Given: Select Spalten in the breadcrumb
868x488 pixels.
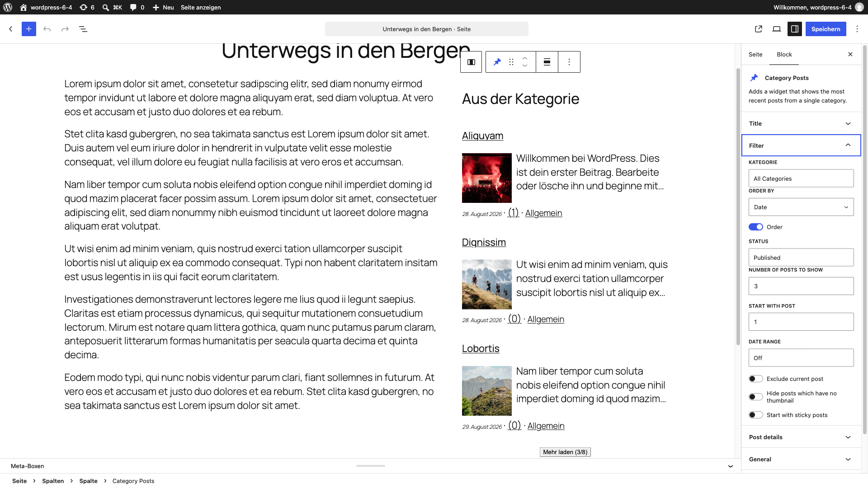Looking at the screenshot, I should point(53,481).
